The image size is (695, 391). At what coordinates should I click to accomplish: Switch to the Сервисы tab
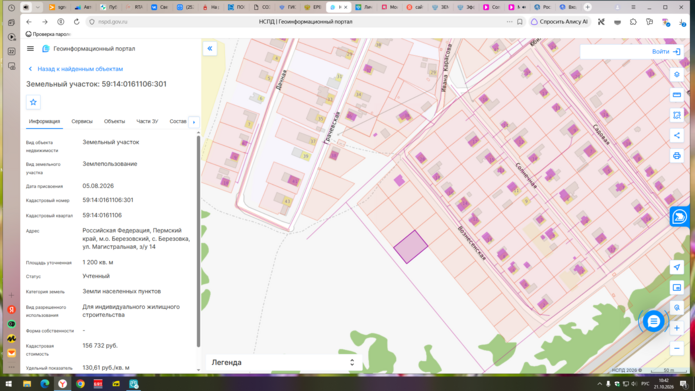tap(82, 121)
